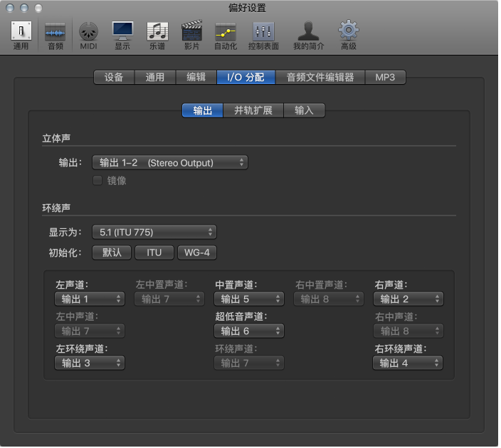
Task: Select the 并轨扩展 bounce extensions segment
Action: (253, 110)
